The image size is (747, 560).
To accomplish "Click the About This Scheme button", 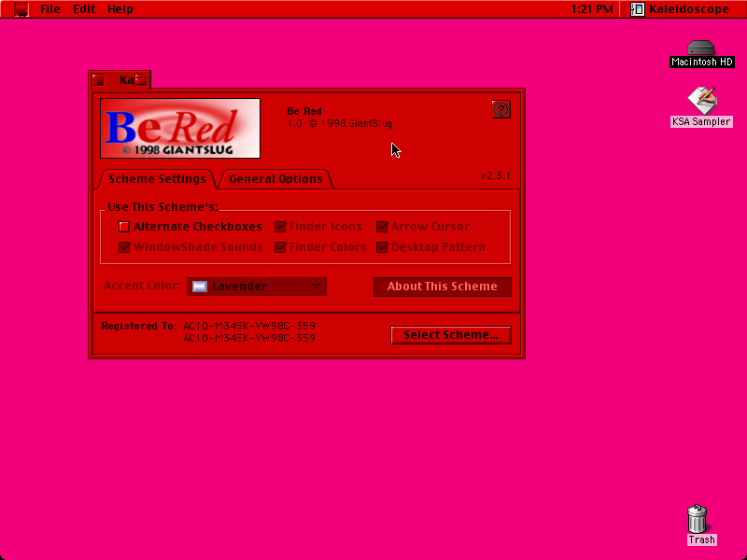I will (442, 287).
